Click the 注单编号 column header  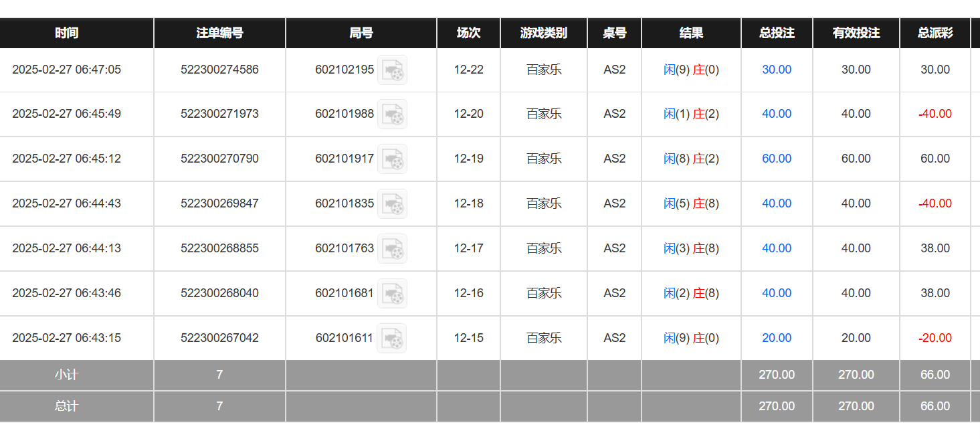[x=219, y=33]
